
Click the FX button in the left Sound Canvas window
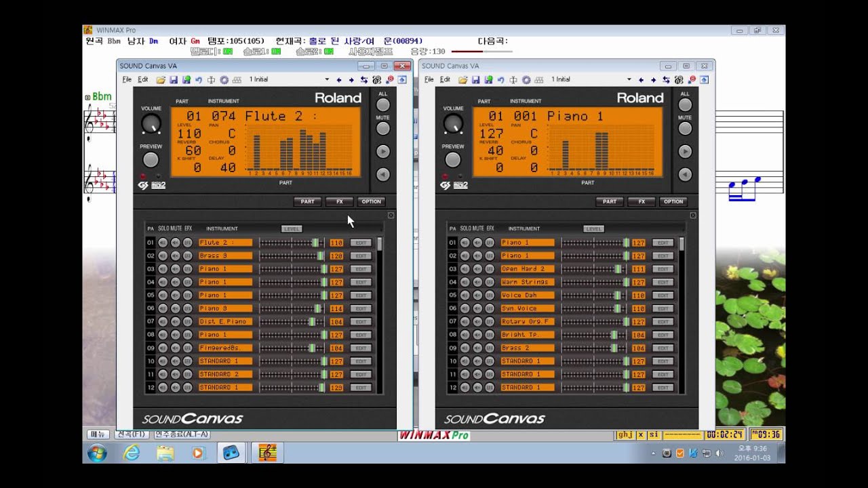340,201
